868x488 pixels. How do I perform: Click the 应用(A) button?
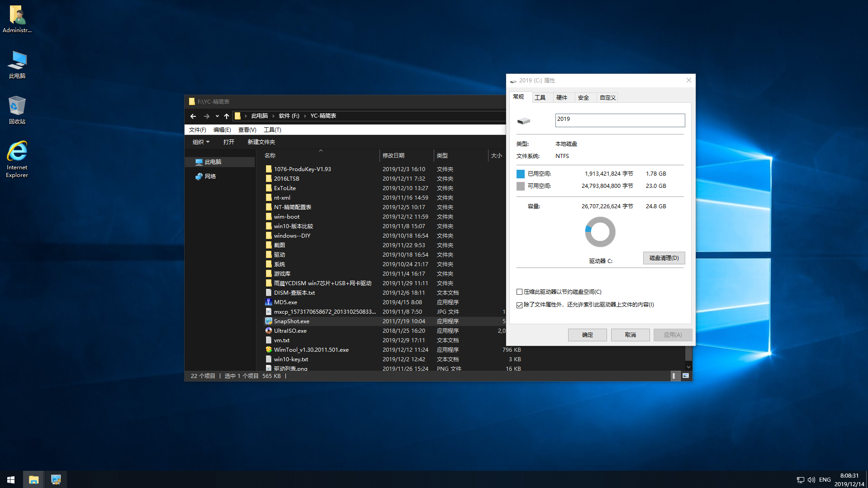click(673, 335)
